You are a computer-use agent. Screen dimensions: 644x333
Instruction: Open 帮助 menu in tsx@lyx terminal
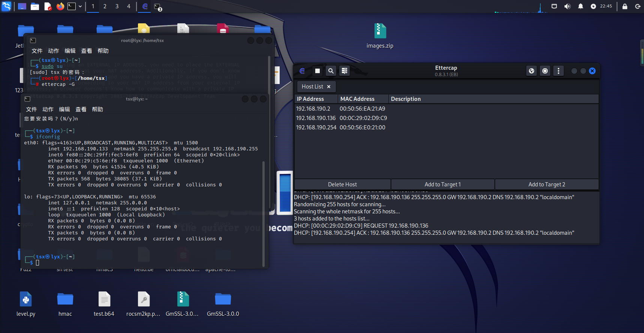[97, 109]
